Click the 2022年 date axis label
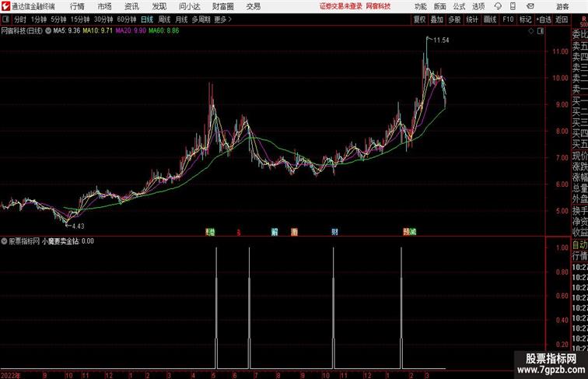Screen dimensions: 588x379 (x=11, y=375)
